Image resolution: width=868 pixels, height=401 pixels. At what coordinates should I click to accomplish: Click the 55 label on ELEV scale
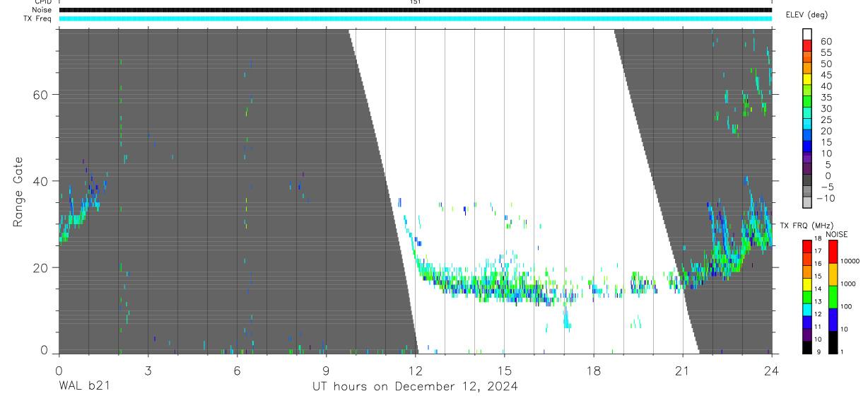pos(825,53)
